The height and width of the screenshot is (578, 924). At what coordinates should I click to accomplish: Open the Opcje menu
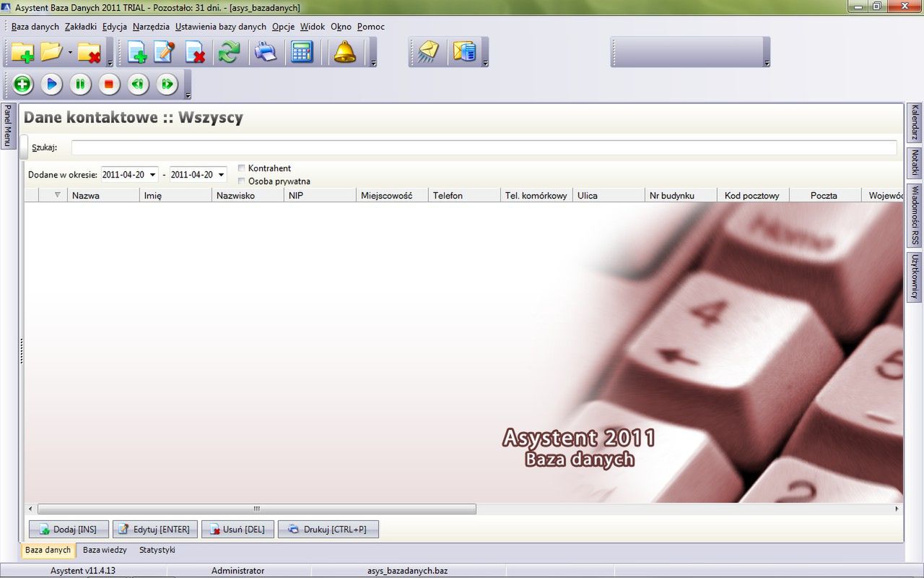click(x=284, y=27)
